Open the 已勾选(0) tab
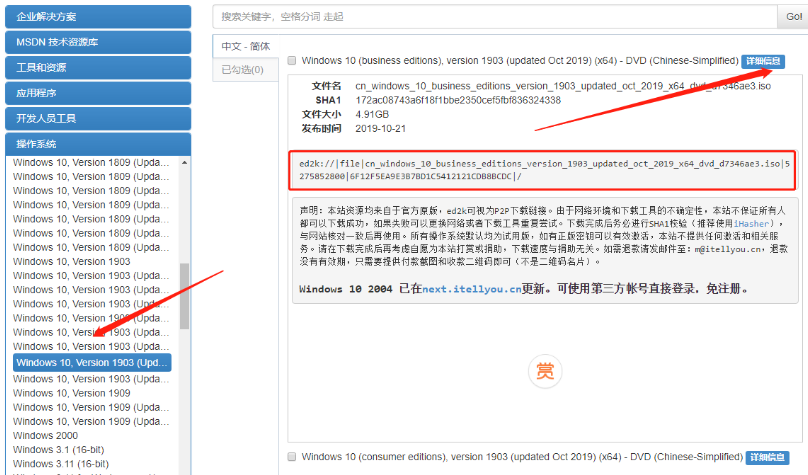808x475 pixels. click(243, 70)
